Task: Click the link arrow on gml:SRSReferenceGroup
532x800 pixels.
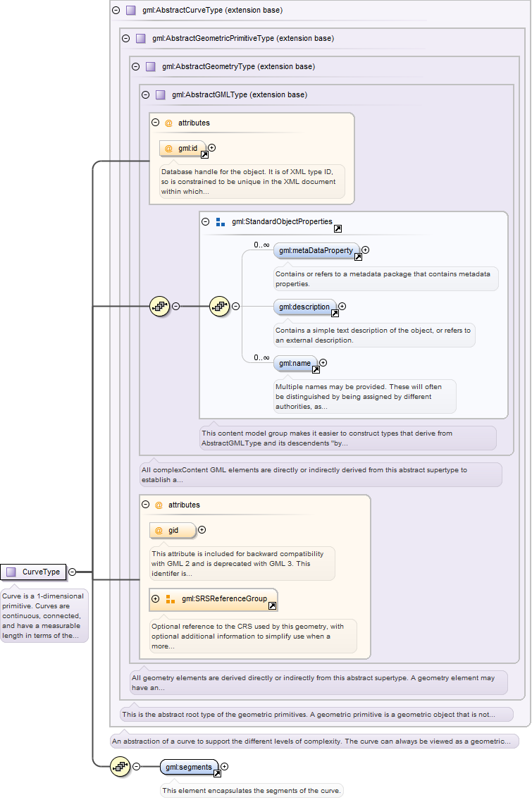Action: coord(273,605)
